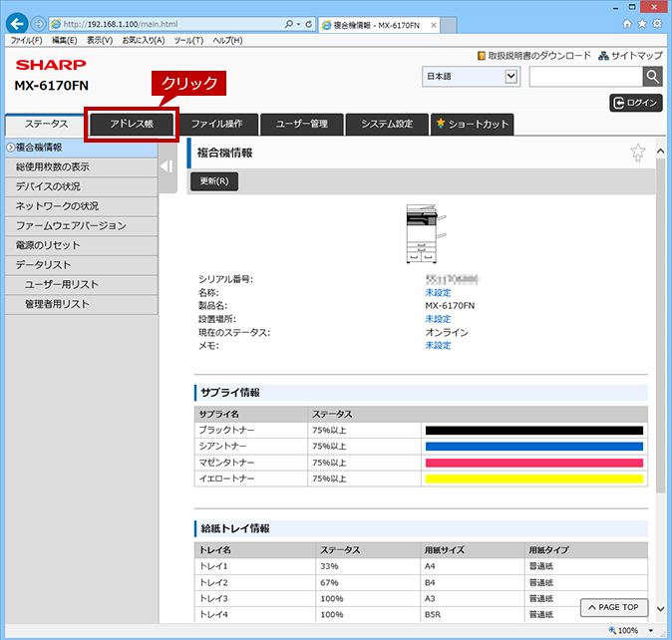
Task: Select デバイスの状況 in the sidebar
Action: click(x=82, y=186)
